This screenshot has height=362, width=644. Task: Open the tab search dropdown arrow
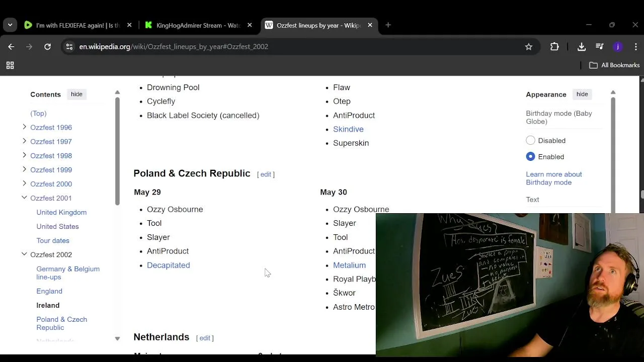[x=10, y=25]
